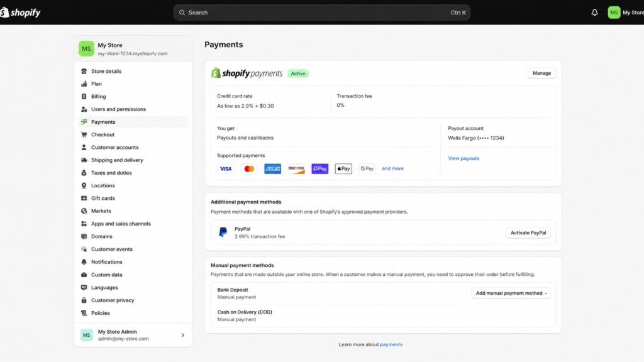Click the Apple Pay icon
The height and width of the screenshot is (362, 644).
point(343,168)
